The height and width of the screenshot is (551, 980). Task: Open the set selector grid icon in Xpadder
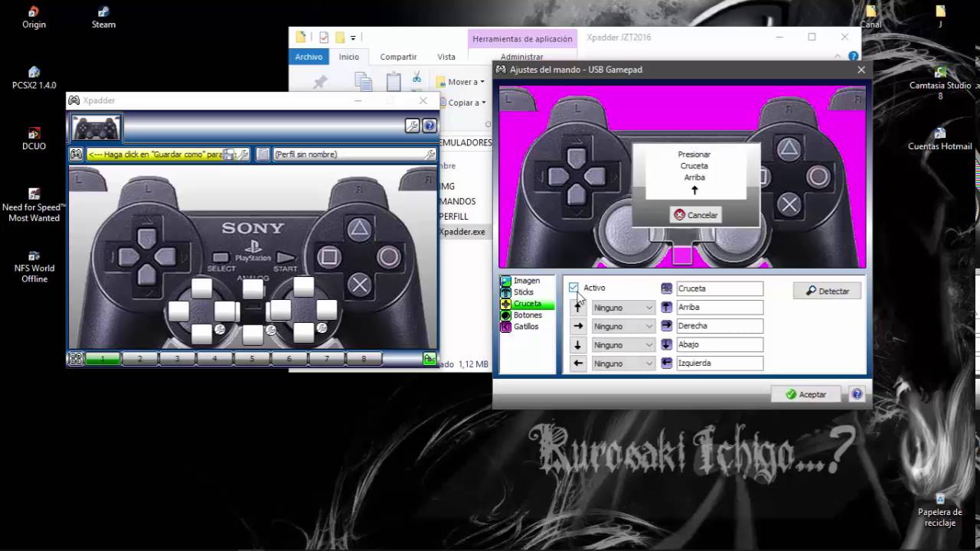pyautogui.click(x=76, y=358)
